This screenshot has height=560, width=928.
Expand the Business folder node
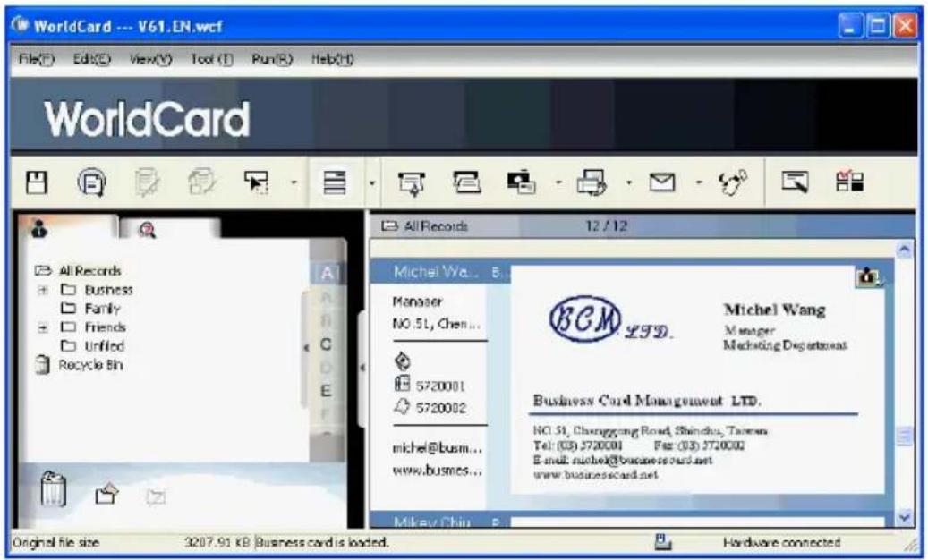43,290
